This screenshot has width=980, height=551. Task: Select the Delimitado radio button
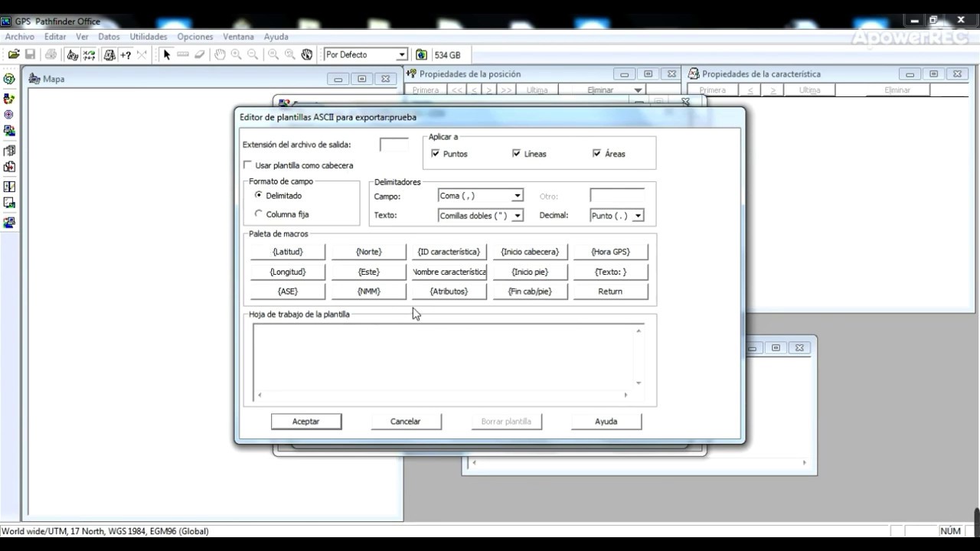pos(259,195)
